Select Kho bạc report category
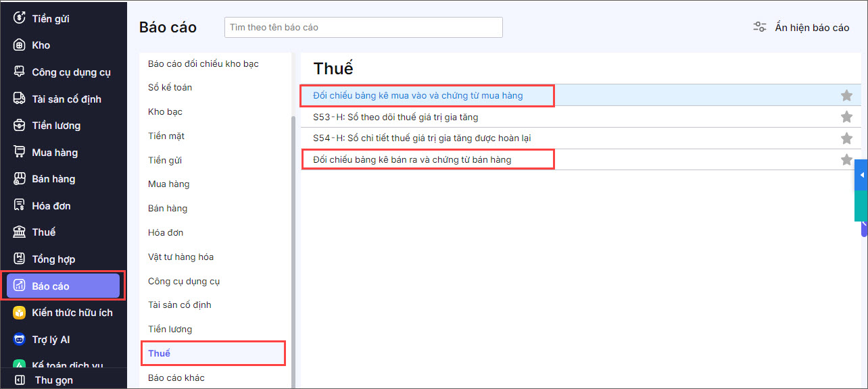Image resolution: width=868 pixels, height=389 pixels. pos(165,111)
